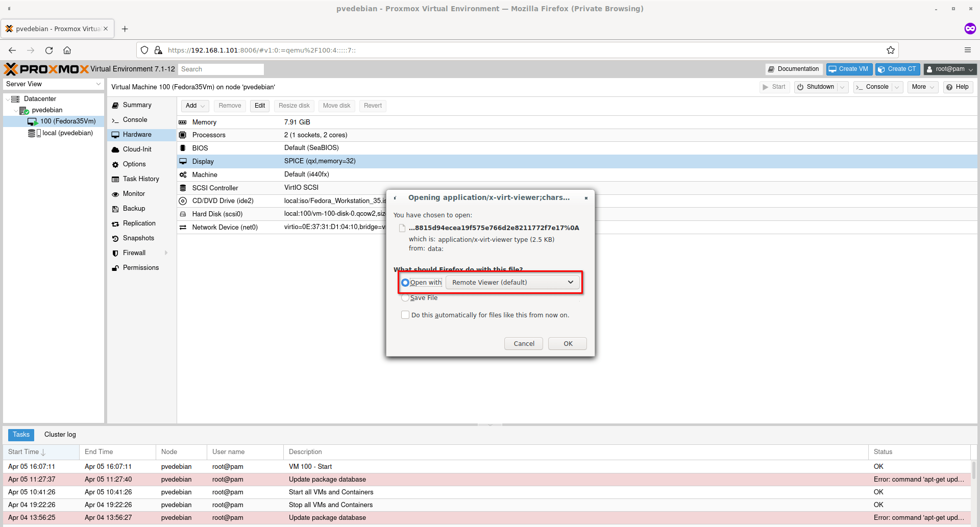Open the Options panel gear icon
The image size is (980, 527).
click(116, 164)
